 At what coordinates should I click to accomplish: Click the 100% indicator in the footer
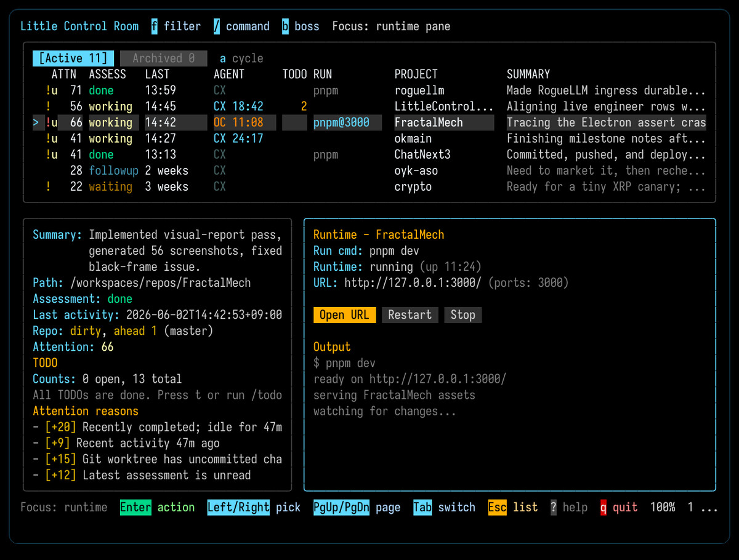click(x=663, y=508)
